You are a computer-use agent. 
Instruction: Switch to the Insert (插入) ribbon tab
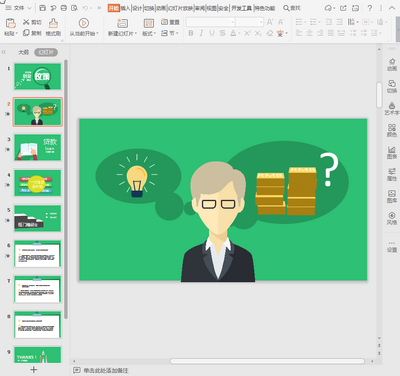[125, 8]
